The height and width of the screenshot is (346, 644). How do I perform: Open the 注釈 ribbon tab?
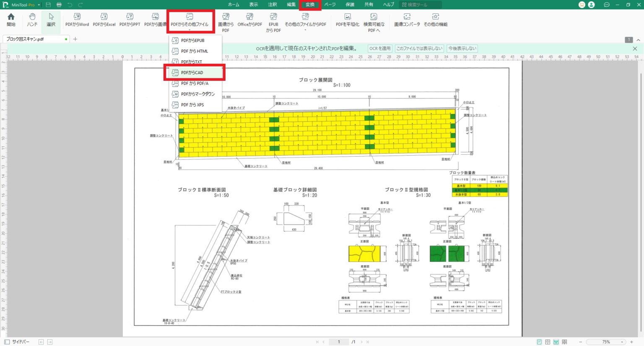273,5
